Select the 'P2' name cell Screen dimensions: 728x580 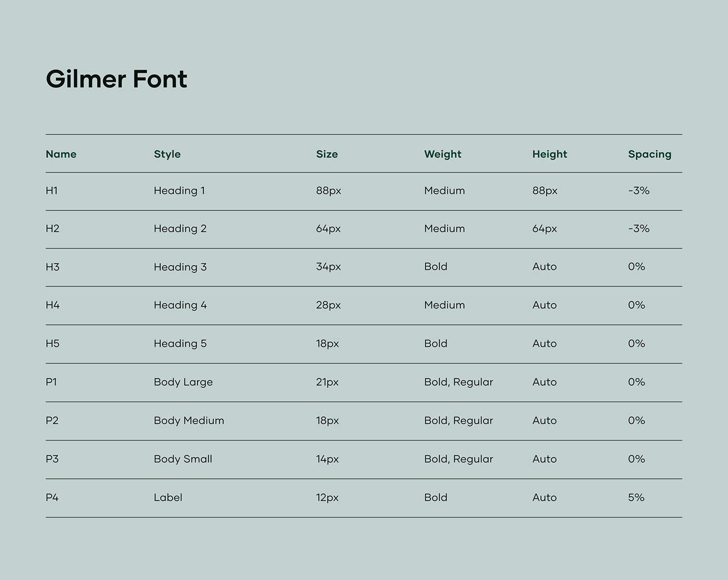point(52,420)
